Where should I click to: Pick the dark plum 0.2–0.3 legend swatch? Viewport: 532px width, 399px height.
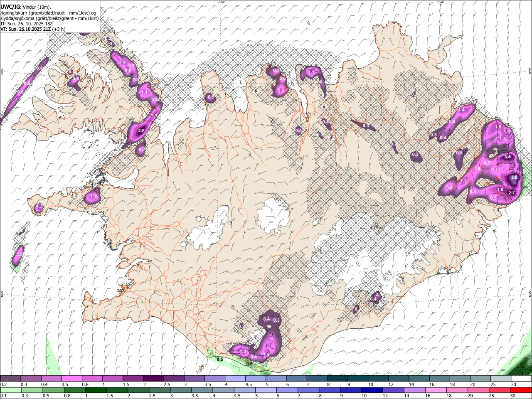click(10, 379)
